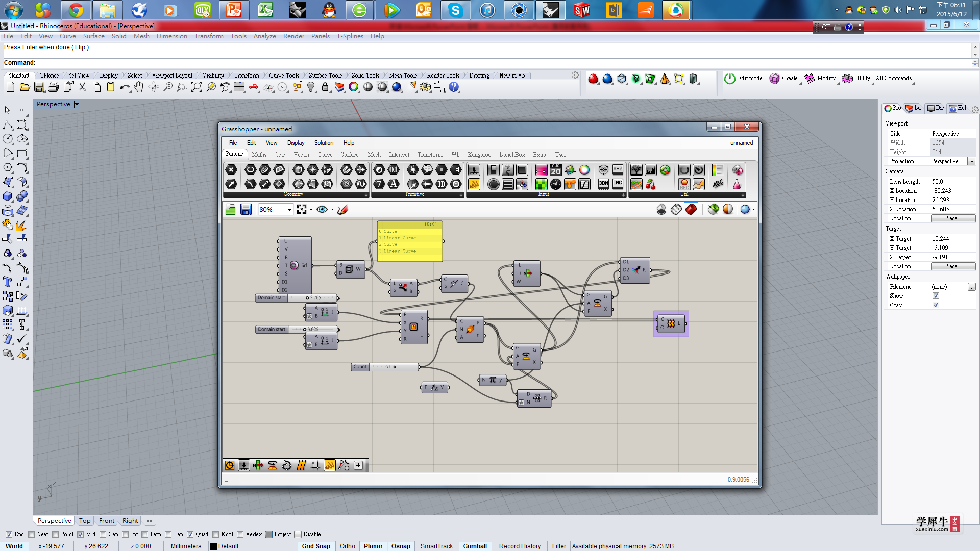Toggle the Wallpaper Gray checkbox
This screenshot has width=980, height=551.
[x=936, y=305]
